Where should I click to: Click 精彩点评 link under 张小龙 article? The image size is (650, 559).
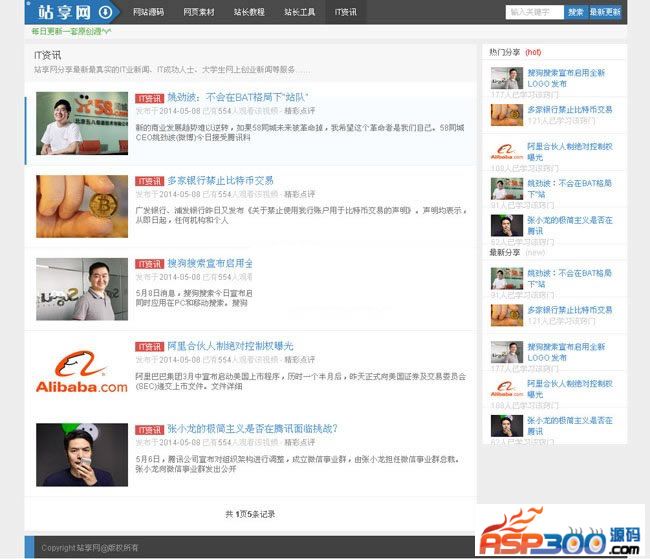300,442
